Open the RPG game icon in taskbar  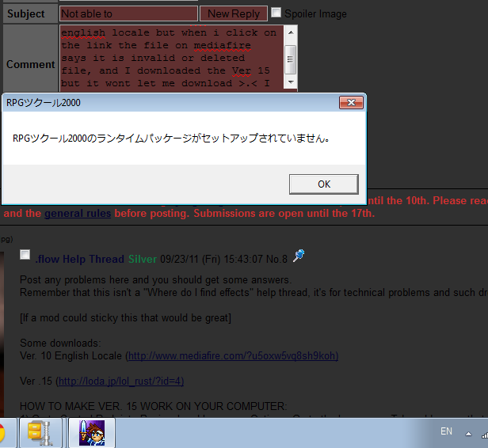pos(92,434)
